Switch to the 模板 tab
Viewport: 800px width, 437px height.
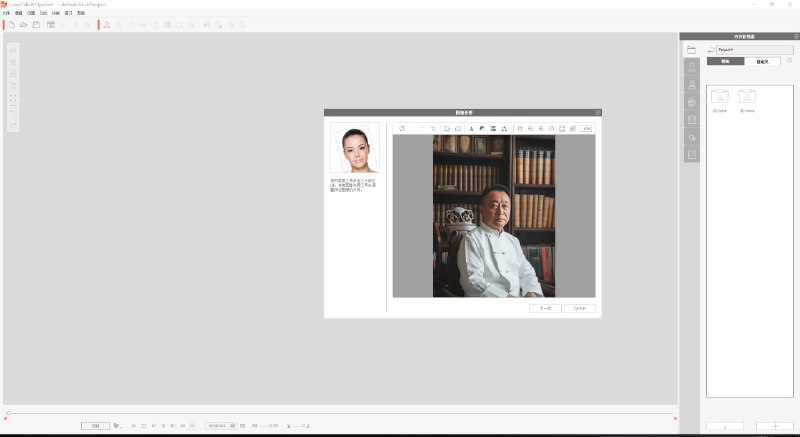[725, 61]
